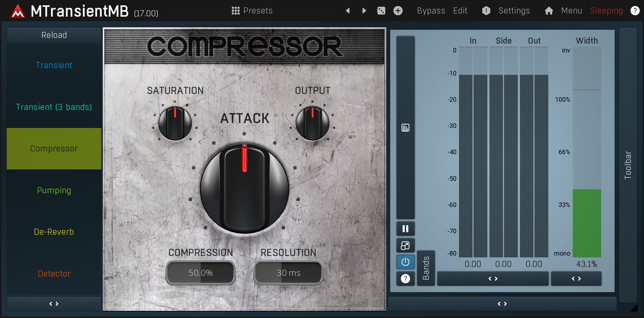This screenshot has width=644, height=318.
Task: Toggle the Bypass switch
Action: tap(431, 11)
